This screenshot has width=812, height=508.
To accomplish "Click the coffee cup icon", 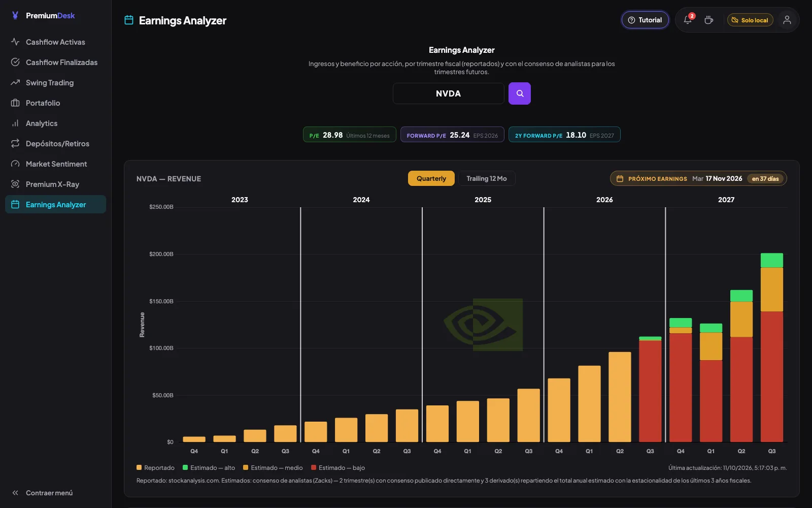I will coord(708,20).
